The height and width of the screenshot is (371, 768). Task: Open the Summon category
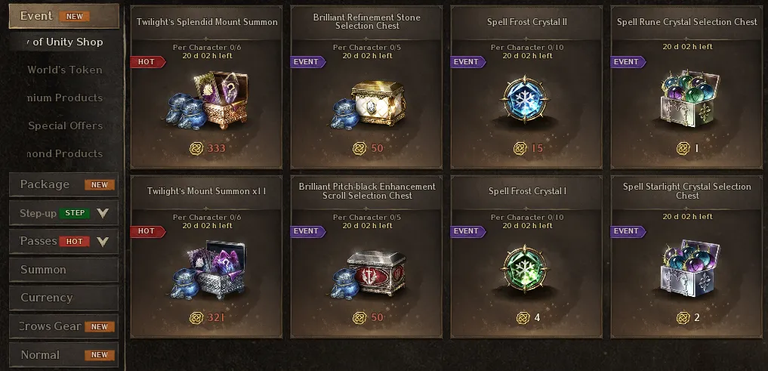(64, 270)
